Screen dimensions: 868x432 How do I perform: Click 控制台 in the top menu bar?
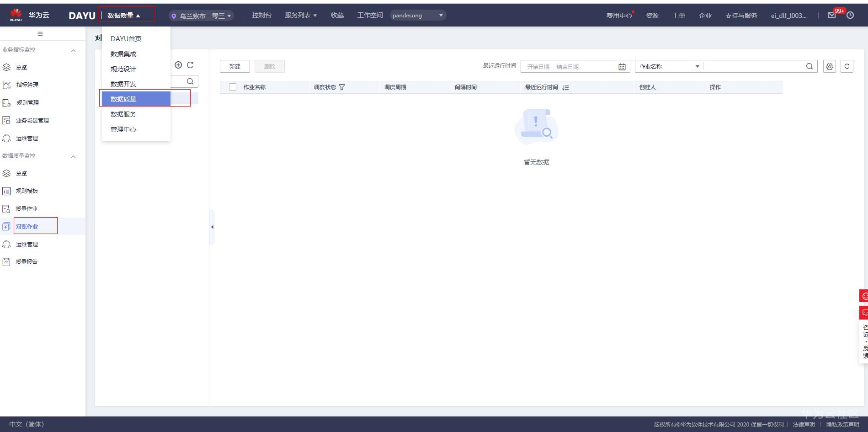pyautogui.click(x=261, y=15)
